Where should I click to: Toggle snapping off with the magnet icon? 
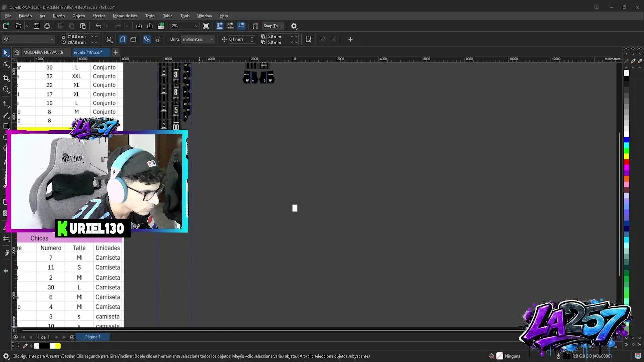click(x=255, y=26)
